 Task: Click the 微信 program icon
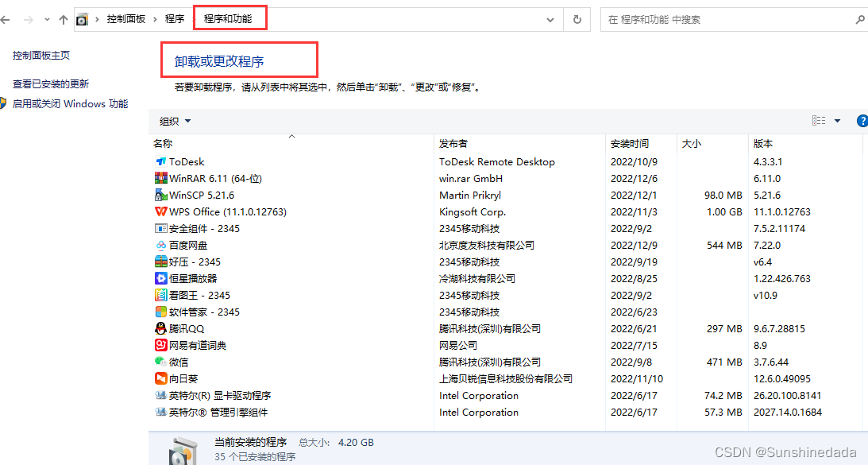coord(161,362)
